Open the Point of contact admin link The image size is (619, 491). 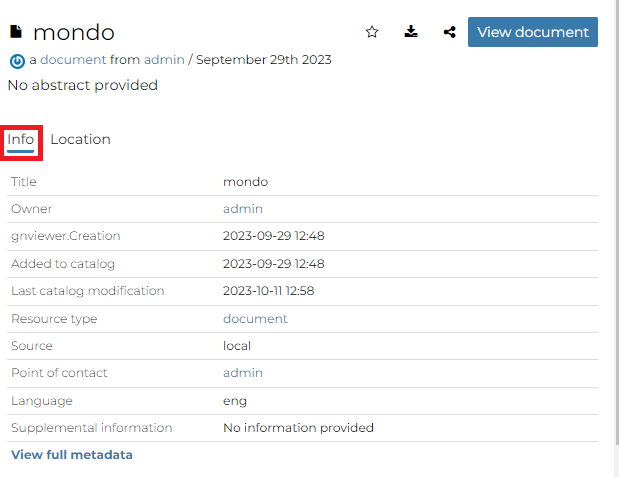[x=243, y=373]
